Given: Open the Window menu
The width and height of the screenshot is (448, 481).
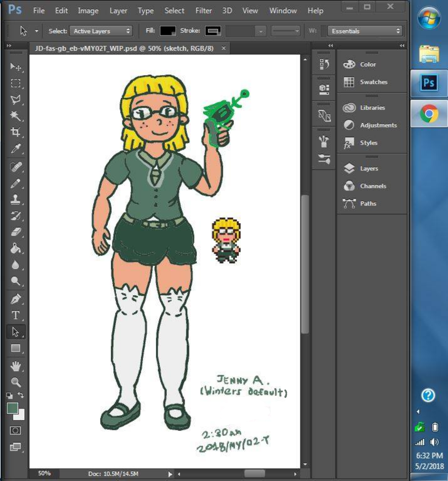Looking at the screenshot, I should [283, 11].
